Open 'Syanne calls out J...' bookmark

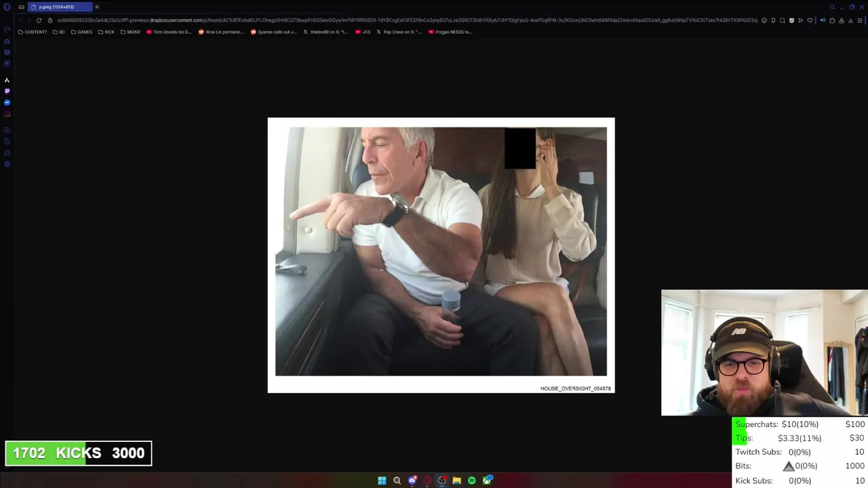[274, 32]
